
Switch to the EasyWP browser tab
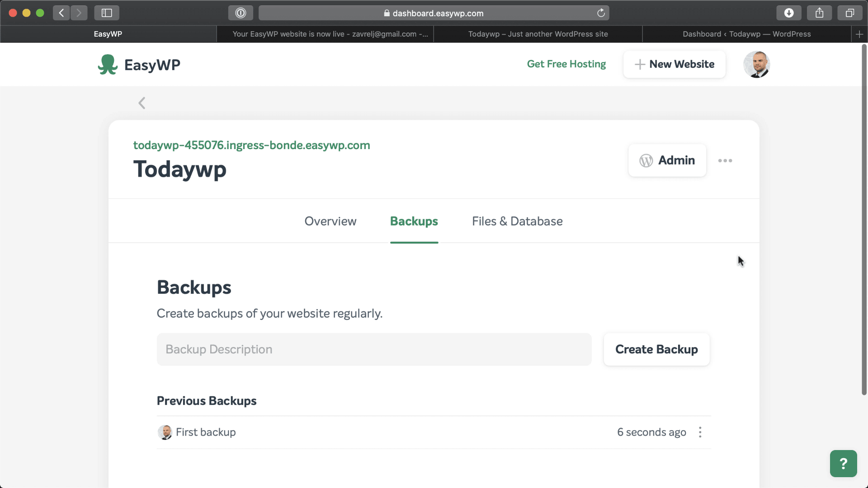point(108,34)
